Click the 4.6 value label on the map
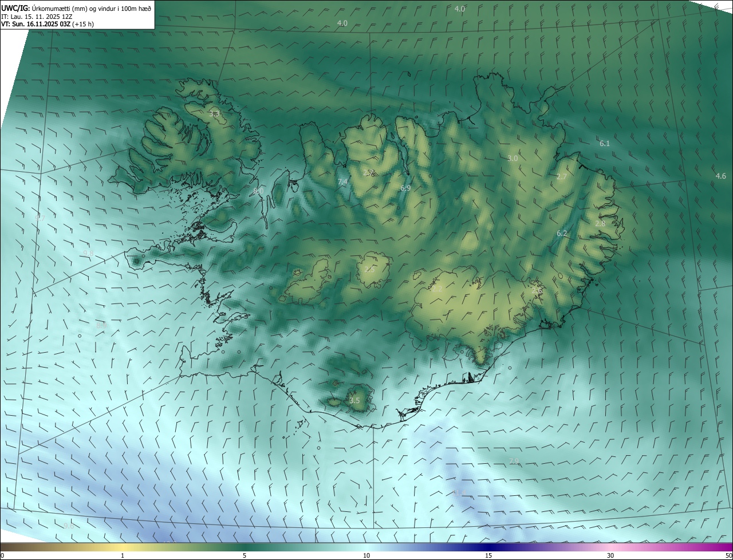733x560 pixels. 720,176
